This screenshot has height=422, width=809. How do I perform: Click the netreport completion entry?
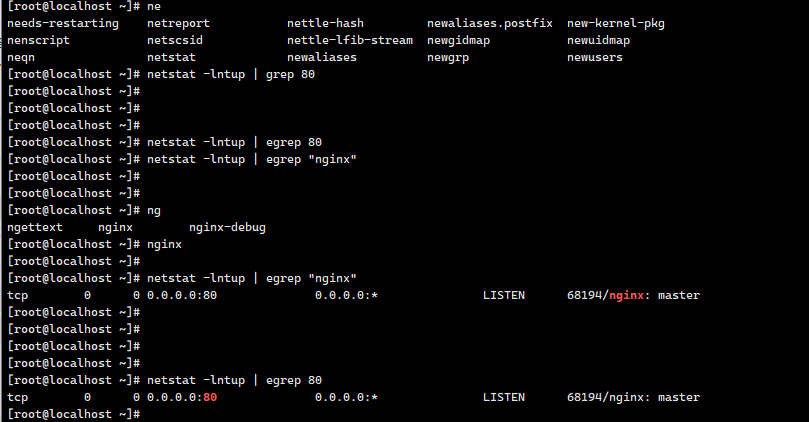point(177,23)
